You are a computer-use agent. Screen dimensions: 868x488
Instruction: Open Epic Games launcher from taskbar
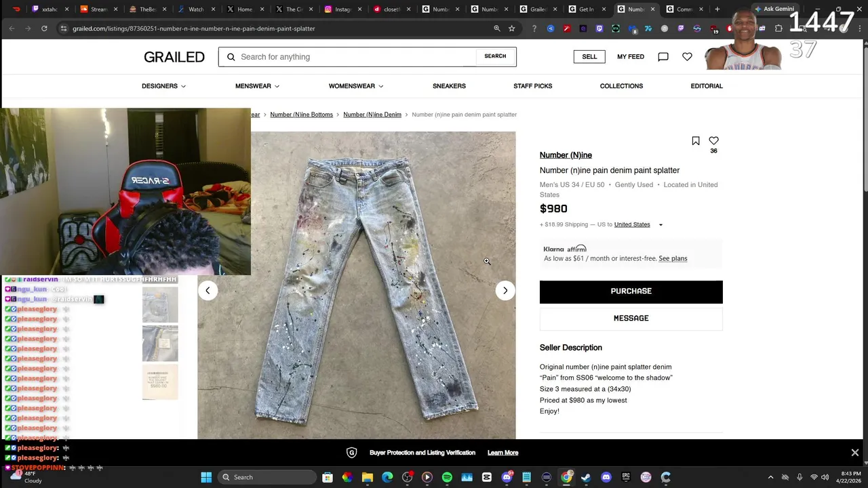(626, 477)
